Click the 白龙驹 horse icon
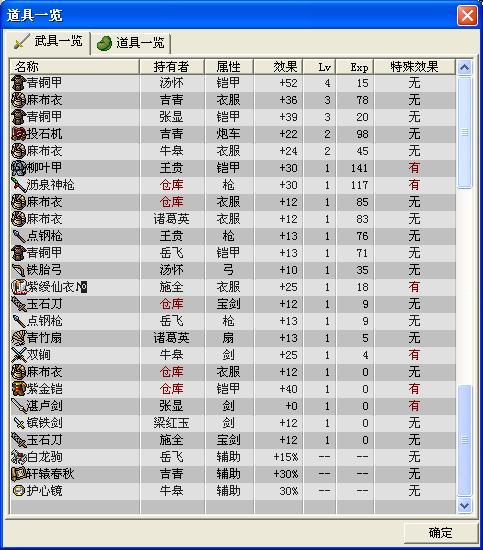The height and width of the screenshot is (550, 483). pyautogui.click(x=19, y=457)
